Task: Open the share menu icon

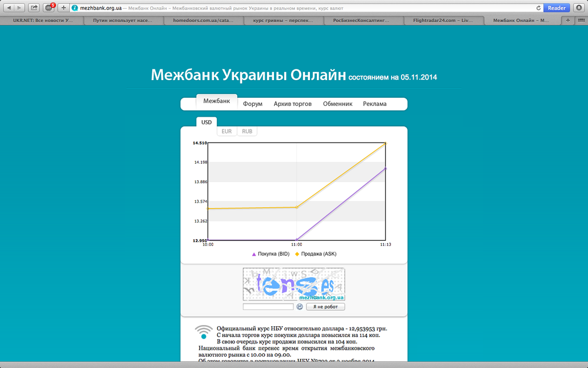Action: pos(35,8)
